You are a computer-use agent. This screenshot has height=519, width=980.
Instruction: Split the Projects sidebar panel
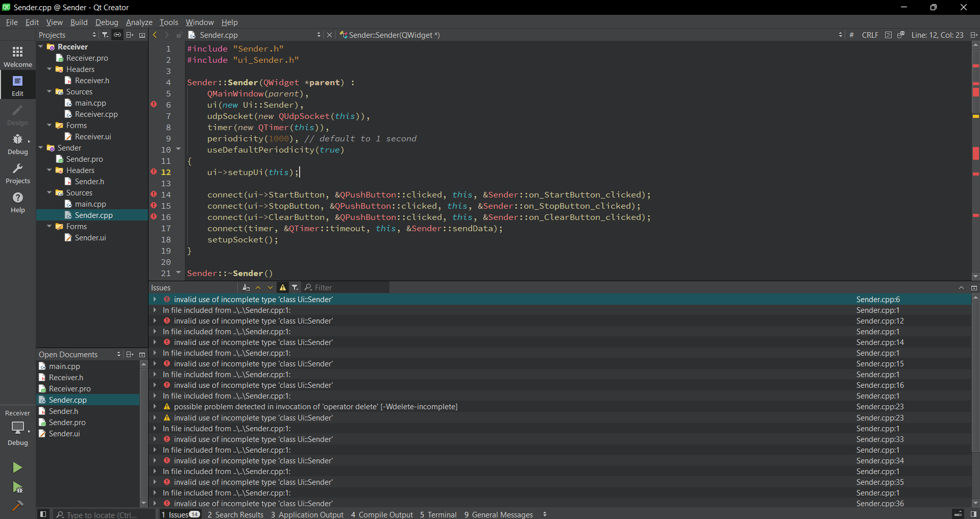[130, 35]
